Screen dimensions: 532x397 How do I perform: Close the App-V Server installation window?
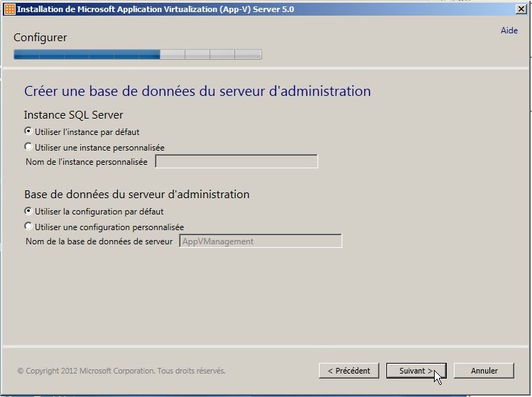pos(521,9)
